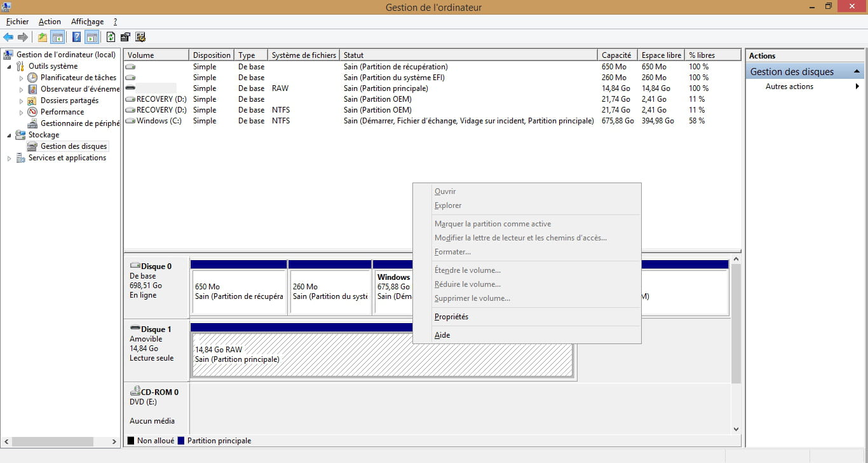Viewport: 868px width, 463px height.
Task: Click Aide in the context menu
Action: click(x=442, y=335)
